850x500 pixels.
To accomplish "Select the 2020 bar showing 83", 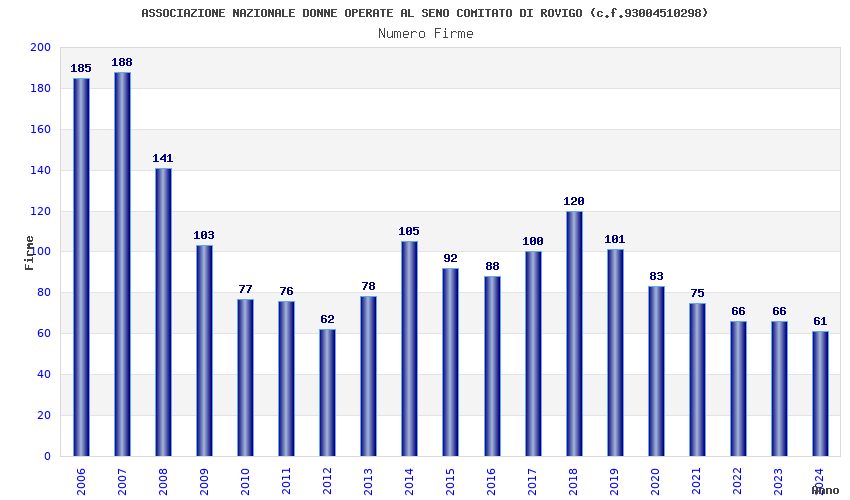I will [x=656, y=371].
